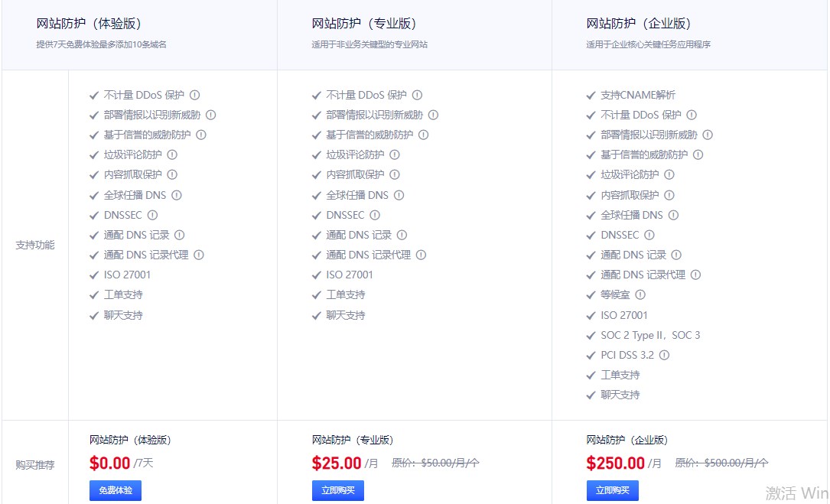The height and width of the screenshot is (504, 830).
Task: Click info icon beside 垃圾评论防护 in professional plan
Action: point(394,154)
